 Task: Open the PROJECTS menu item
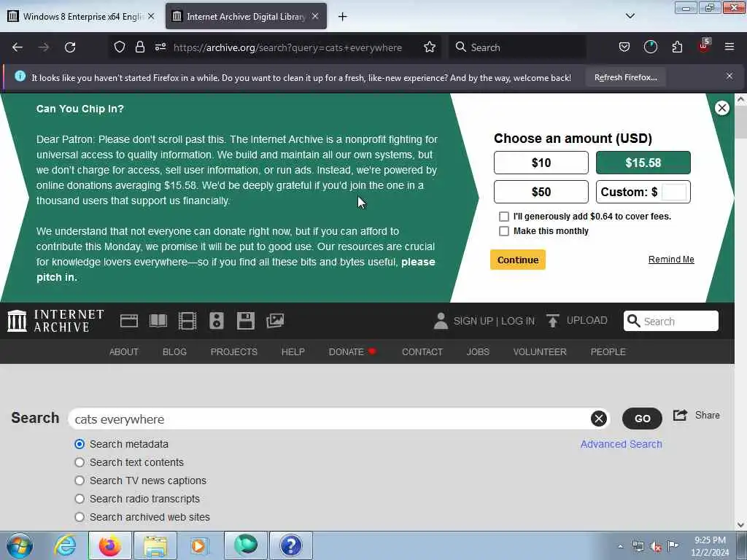[x=234, y=352]
